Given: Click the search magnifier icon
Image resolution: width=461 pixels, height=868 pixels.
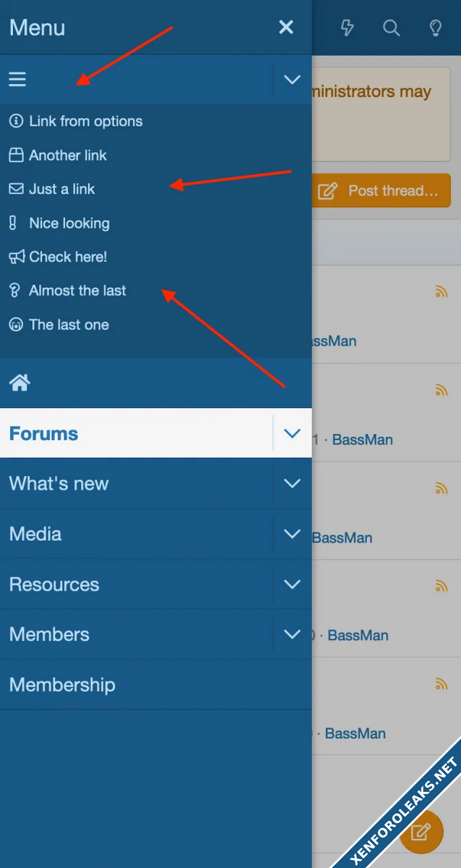Looking at the screenshot, I should 391,28.
